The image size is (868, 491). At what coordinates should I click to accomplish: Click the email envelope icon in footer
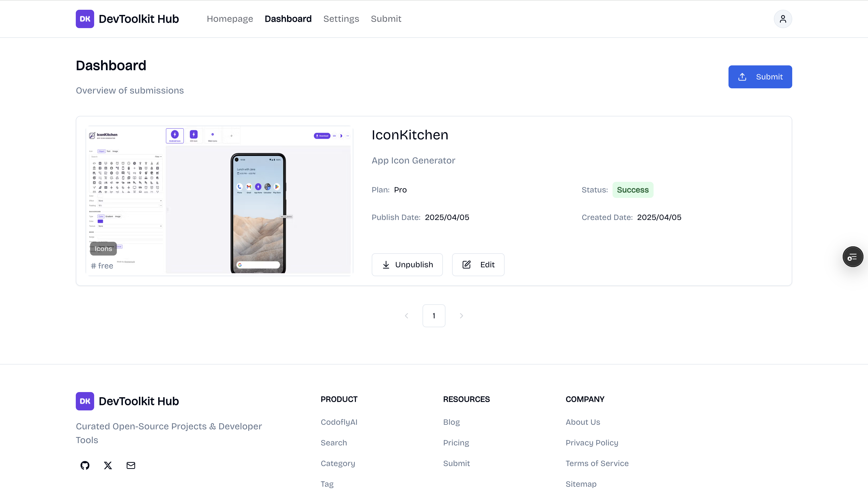[131, 465]
